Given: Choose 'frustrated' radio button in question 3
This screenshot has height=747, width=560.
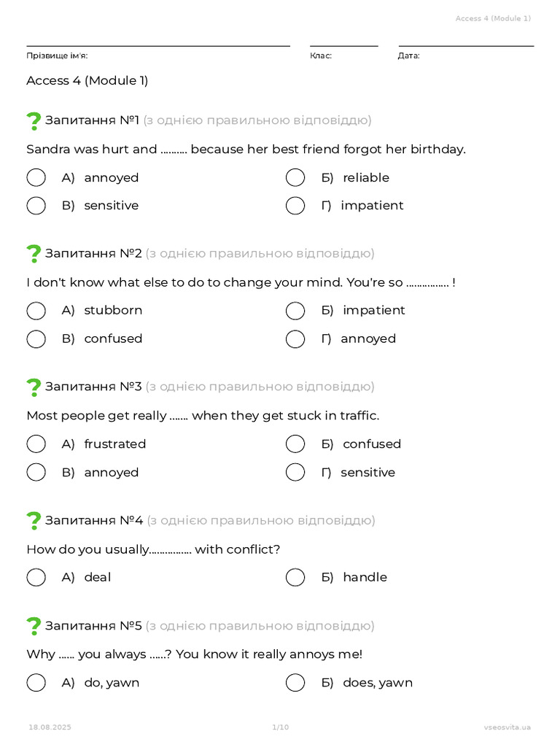Looking at the screenshot, I should 36,444.
